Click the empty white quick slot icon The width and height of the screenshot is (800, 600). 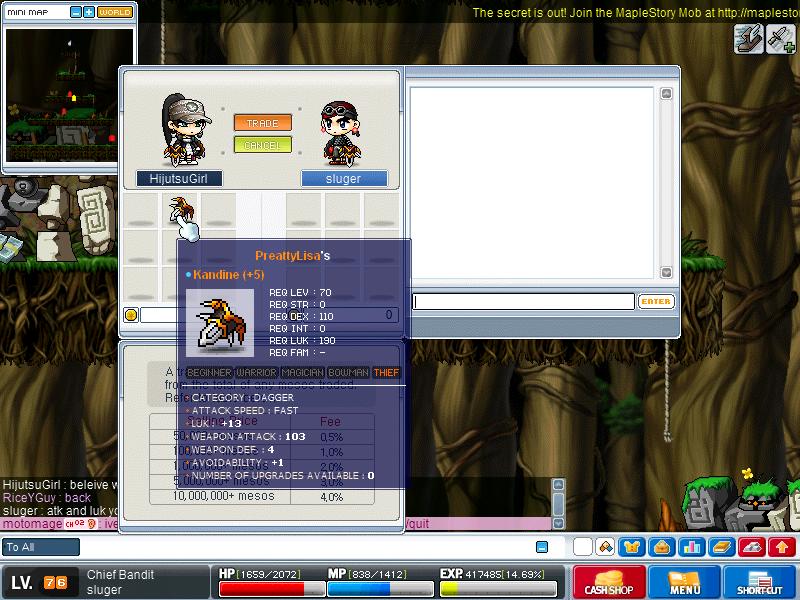[x=583, y=547]
